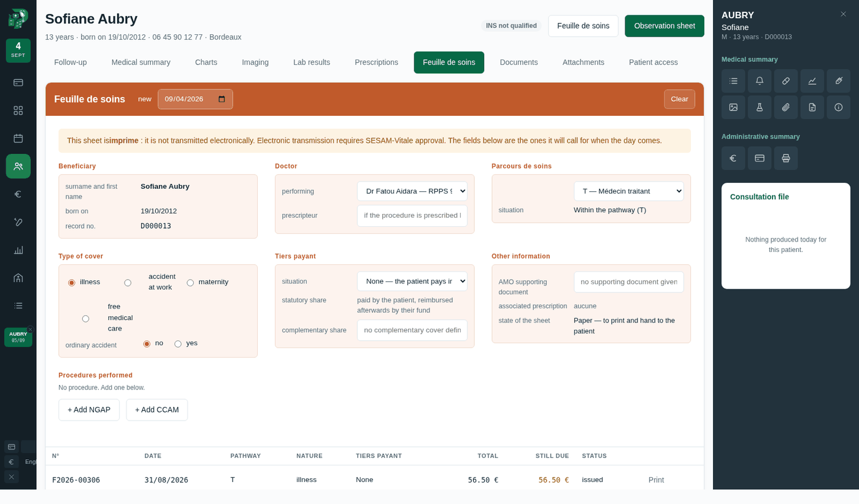
Task: Open the imaging picture icon in Medical summary
Action: point(733,107)
